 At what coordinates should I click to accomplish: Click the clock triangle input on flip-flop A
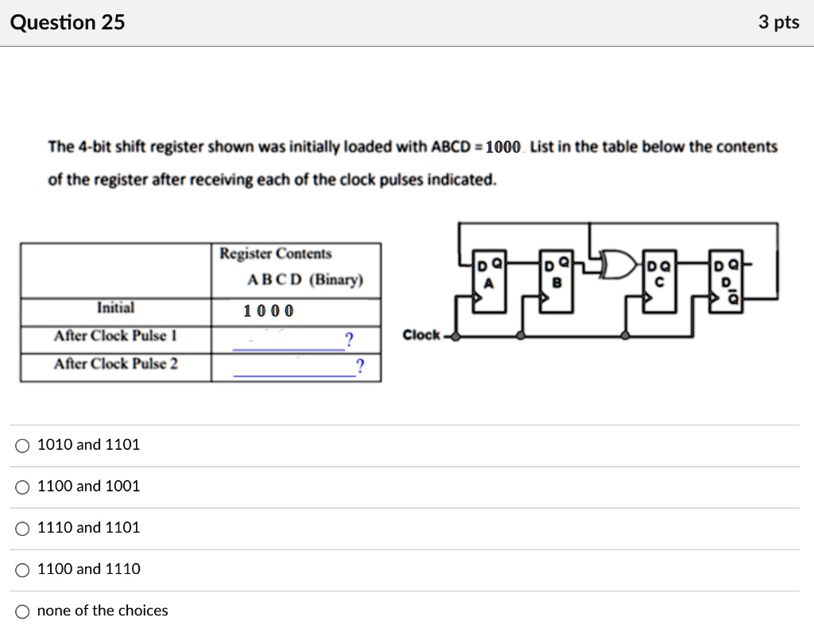(478, 296)
